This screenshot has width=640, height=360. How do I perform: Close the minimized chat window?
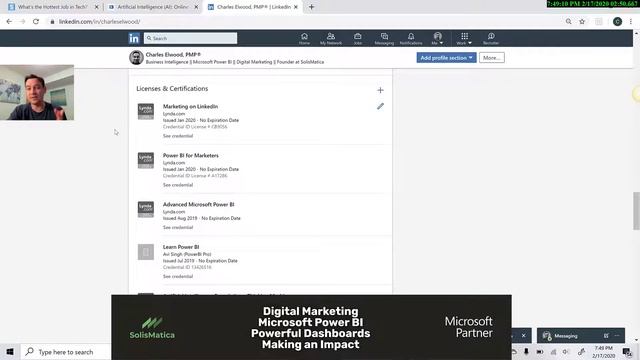click(524, 336)
